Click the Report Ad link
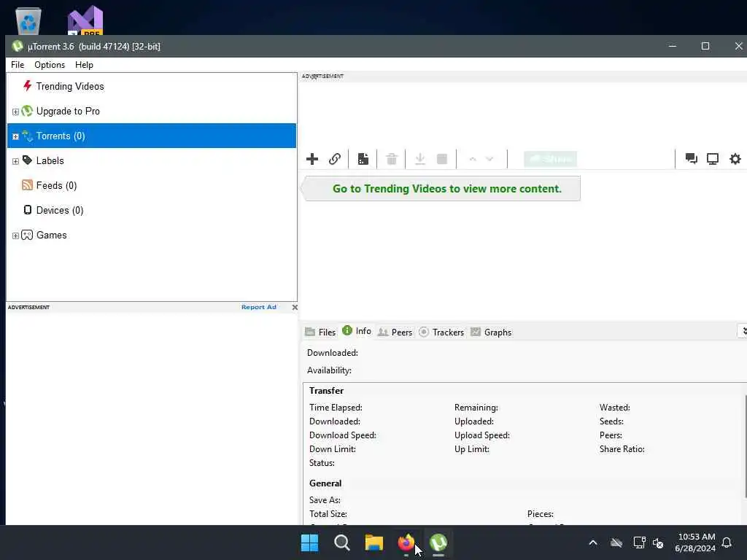 [259, 307]
